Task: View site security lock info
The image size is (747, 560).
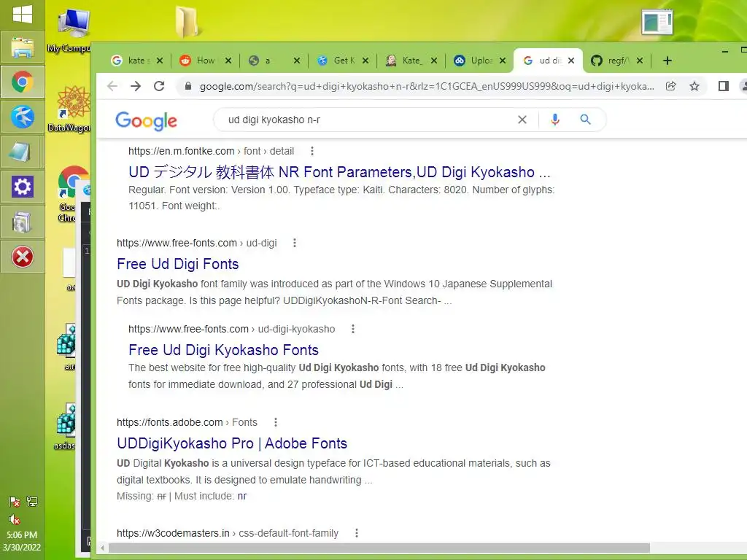Action: point(188,86)
